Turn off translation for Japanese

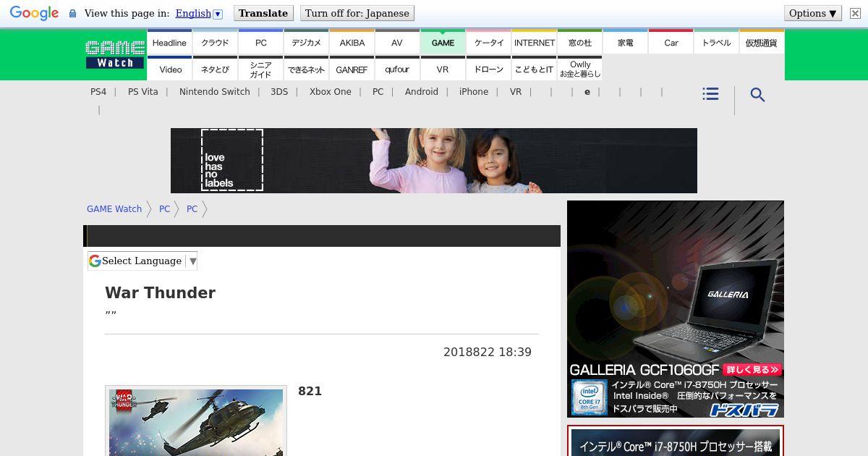[x=357, y=13]
